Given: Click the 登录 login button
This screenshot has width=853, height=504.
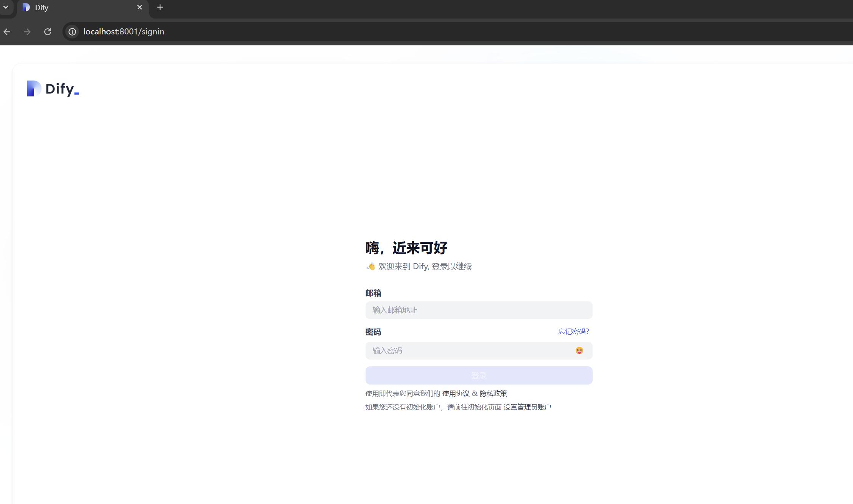Looking at the screenshot, I should (x=479, y=375).
